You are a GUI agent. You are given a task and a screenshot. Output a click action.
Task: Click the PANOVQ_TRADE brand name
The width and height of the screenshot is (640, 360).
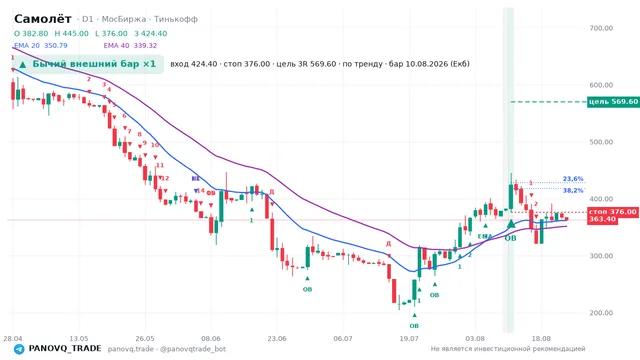pyautogui.click(x=65, y=349)
